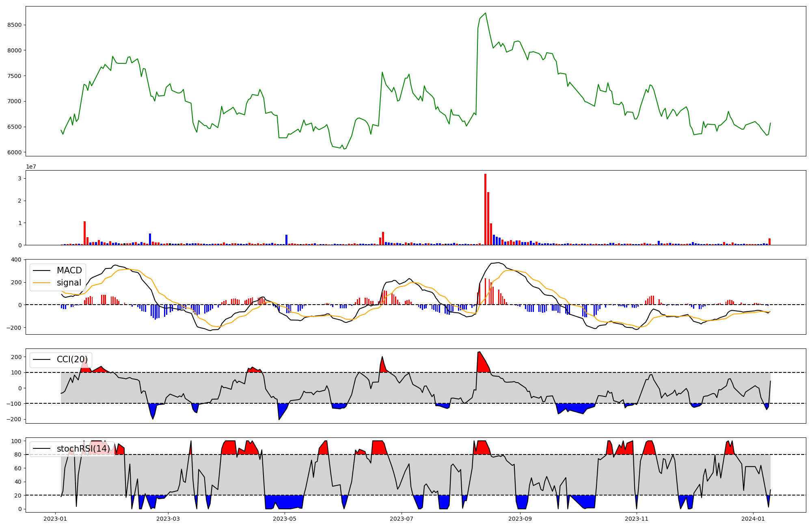Click the 6000 price axis tick label
Viewport: 812px width, 528px height.
point(15,152)
